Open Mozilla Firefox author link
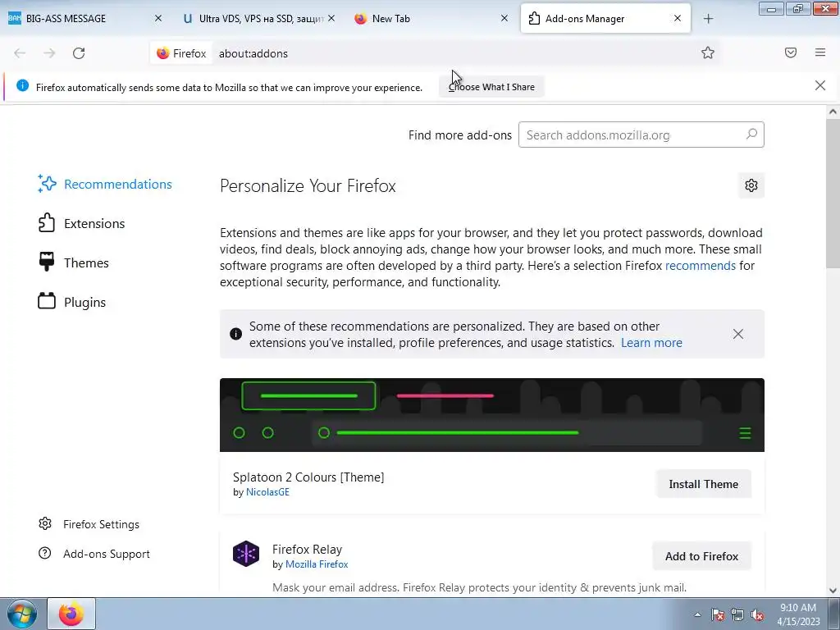The image size is (840, 630). coord(317,564)
